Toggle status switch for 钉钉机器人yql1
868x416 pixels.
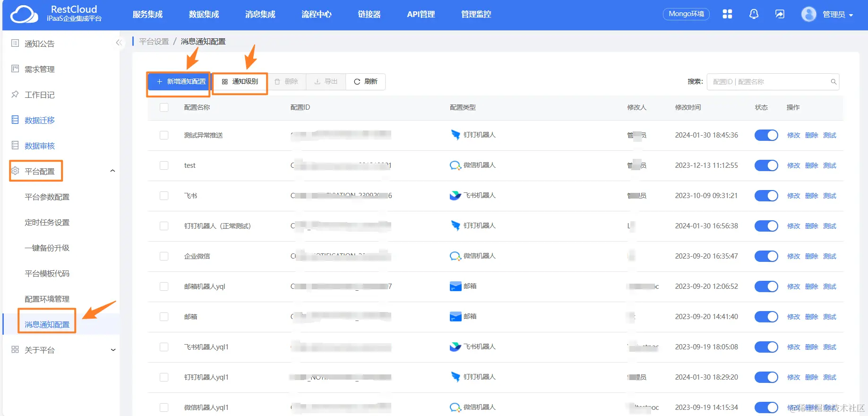[766, 377]
